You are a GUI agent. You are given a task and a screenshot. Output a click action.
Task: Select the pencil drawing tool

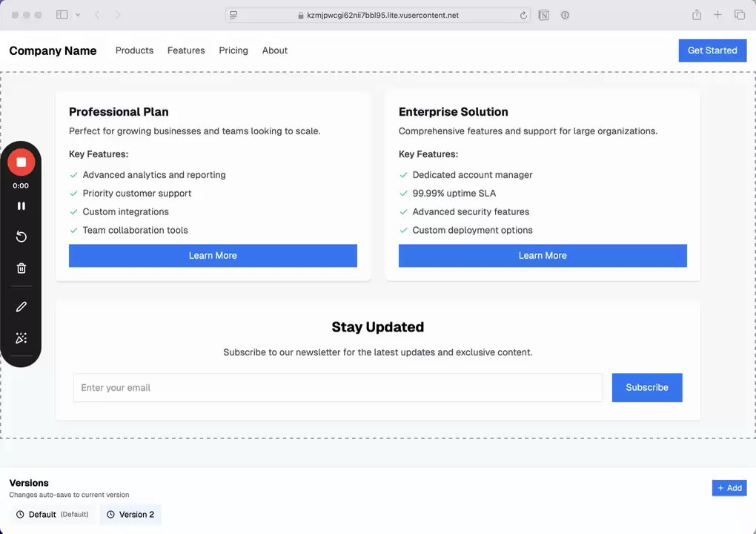(21, 306)
